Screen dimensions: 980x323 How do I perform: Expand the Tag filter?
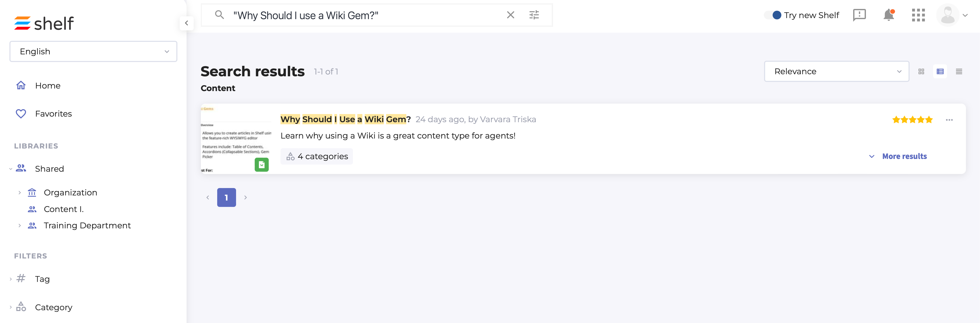(11, 279)
